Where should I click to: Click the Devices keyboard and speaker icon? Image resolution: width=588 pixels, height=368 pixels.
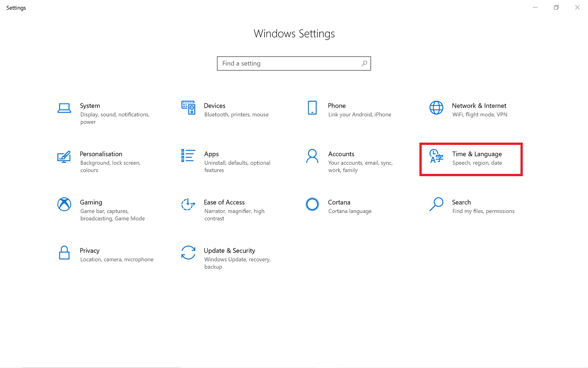click(188, 108)
